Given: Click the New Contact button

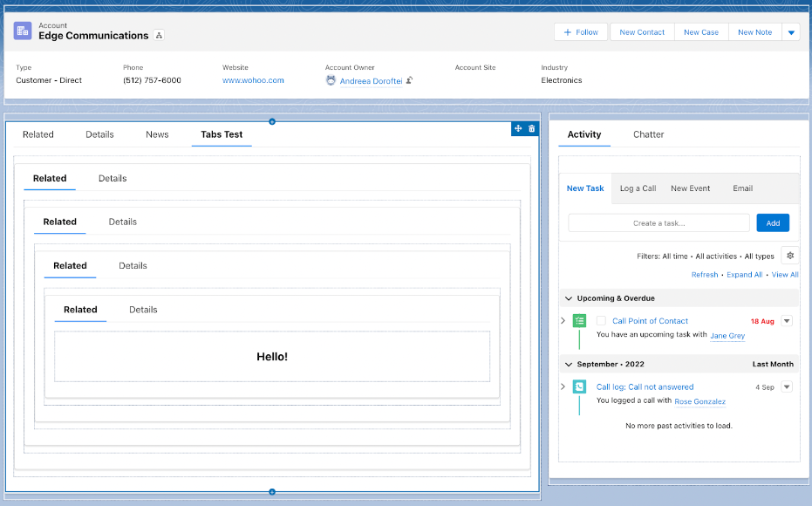Looking at the screenshot, I should pyautogui.click(x=642, y=32).
